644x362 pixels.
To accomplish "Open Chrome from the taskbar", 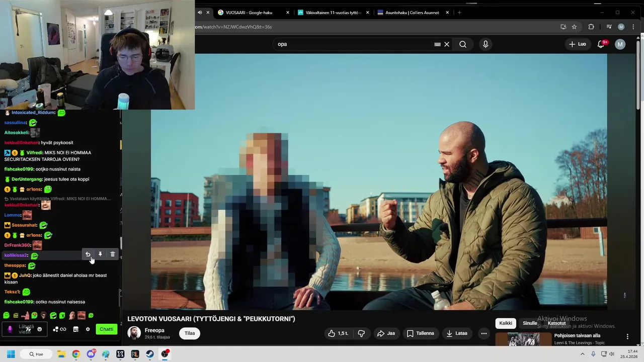I will point(75,354).
